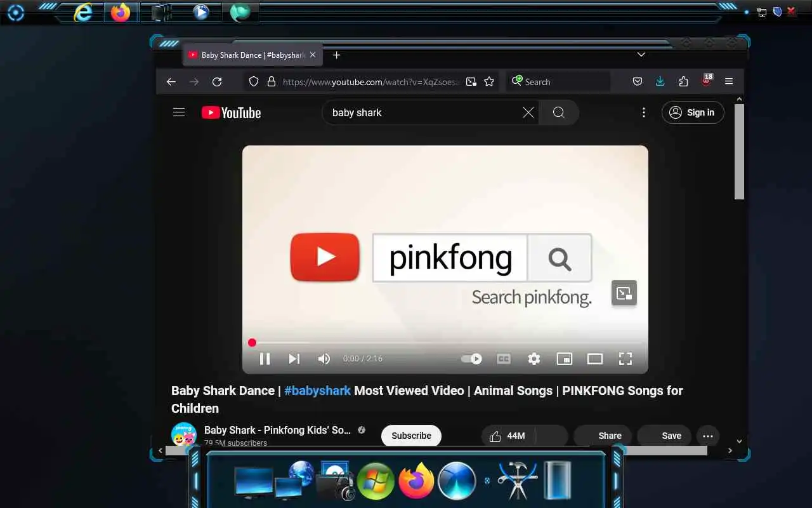The image size is (812, 508).
Task: Go back to the previous page
Action: coord(171,82)
